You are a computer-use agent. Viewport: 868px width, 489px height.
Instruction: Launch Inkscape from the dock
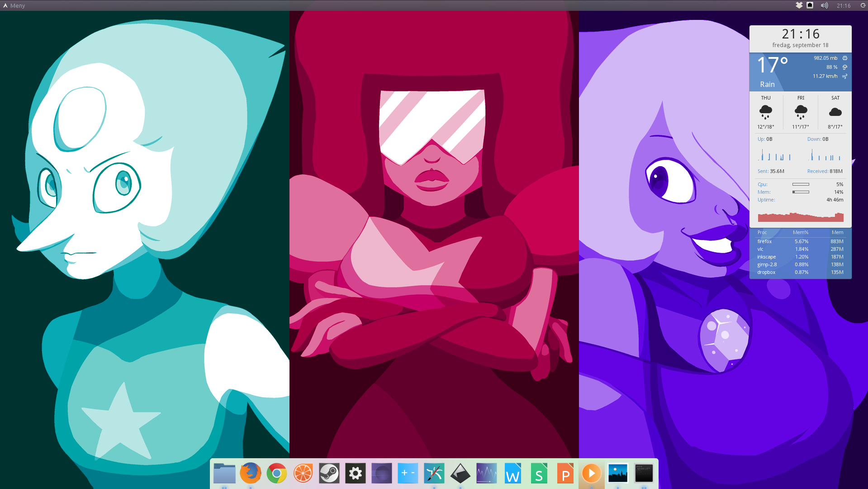coord(460,474)
